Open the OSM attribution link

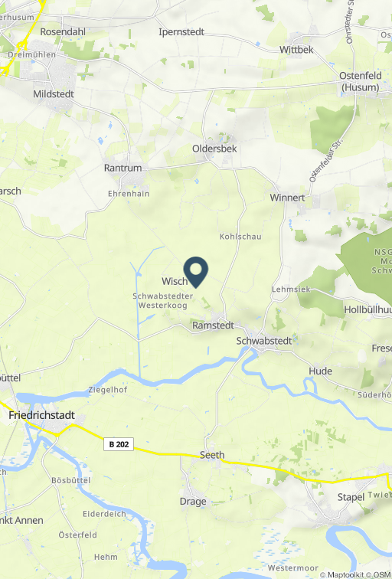coord(379,575)
